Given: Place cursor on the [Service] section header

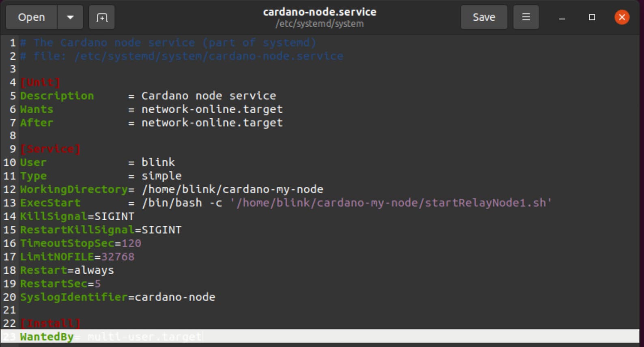Looking at the screenshot, I should [50, 149].
